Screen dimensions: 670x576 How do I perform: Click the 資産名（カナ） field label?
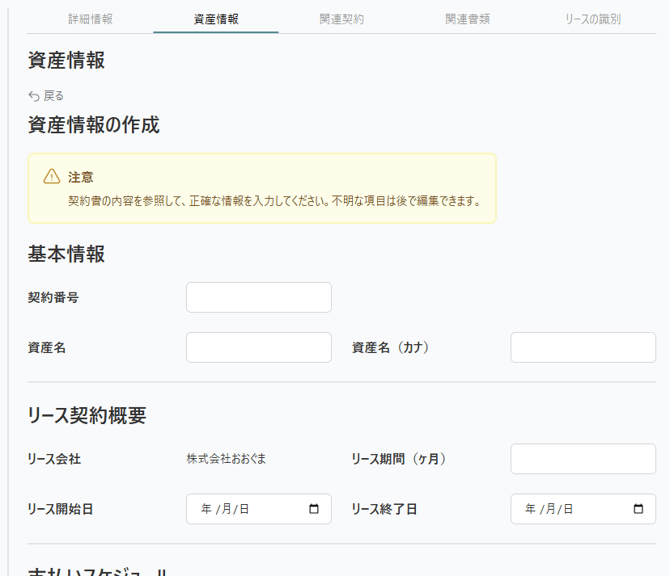point(390,347)
